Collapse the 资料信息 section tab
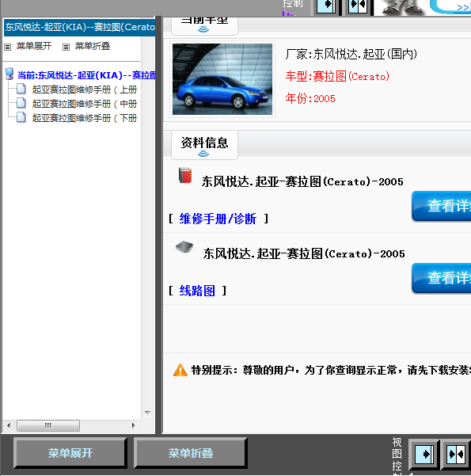The height and width of the screenshot is (476, 471). click(x=204, y=145)
